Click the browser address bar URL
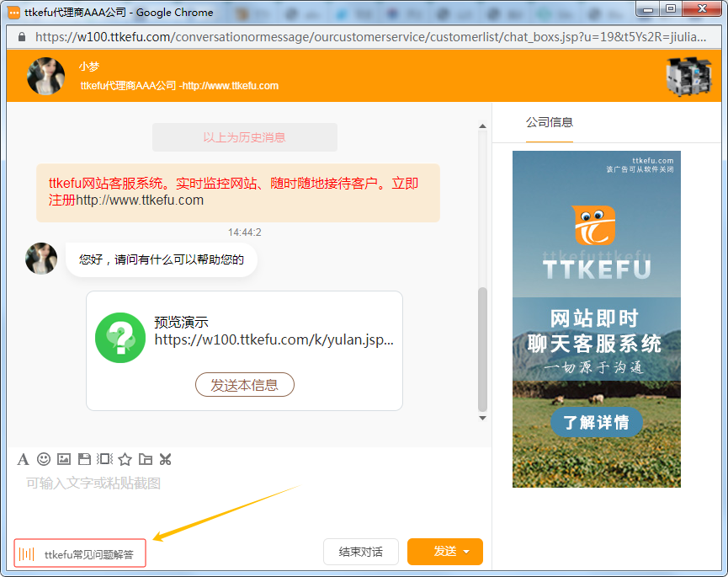The image size is (728, 577). point(371,37)
